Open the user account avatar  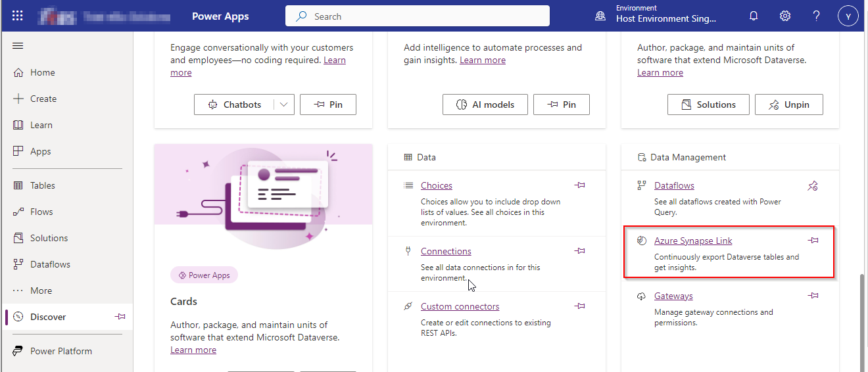848,16
